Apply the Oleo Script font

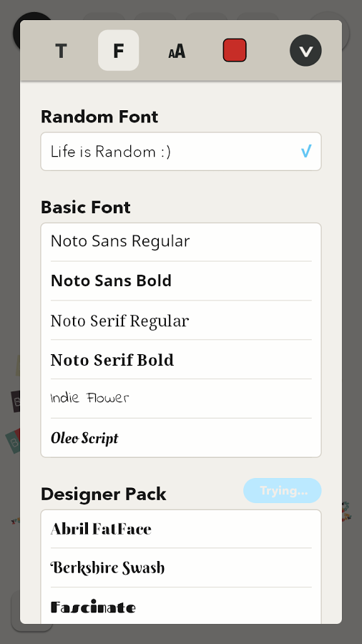point(181,438)
